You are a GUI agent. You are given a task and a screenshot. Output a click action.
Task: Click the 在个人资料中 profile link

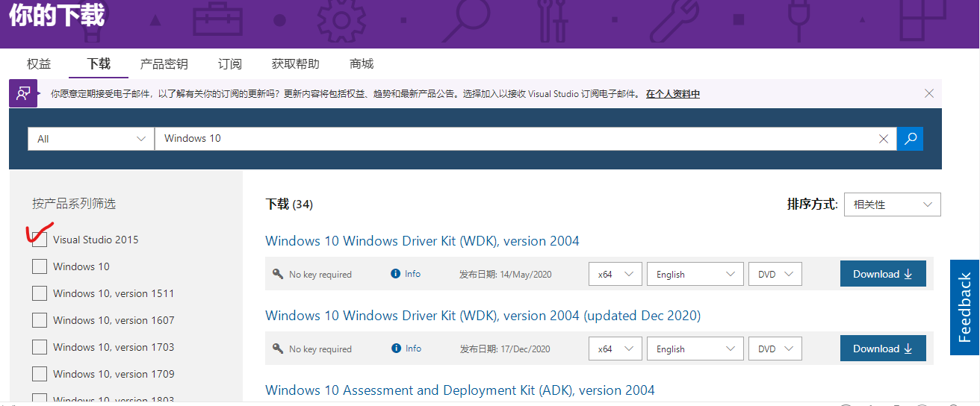(673, 94)
